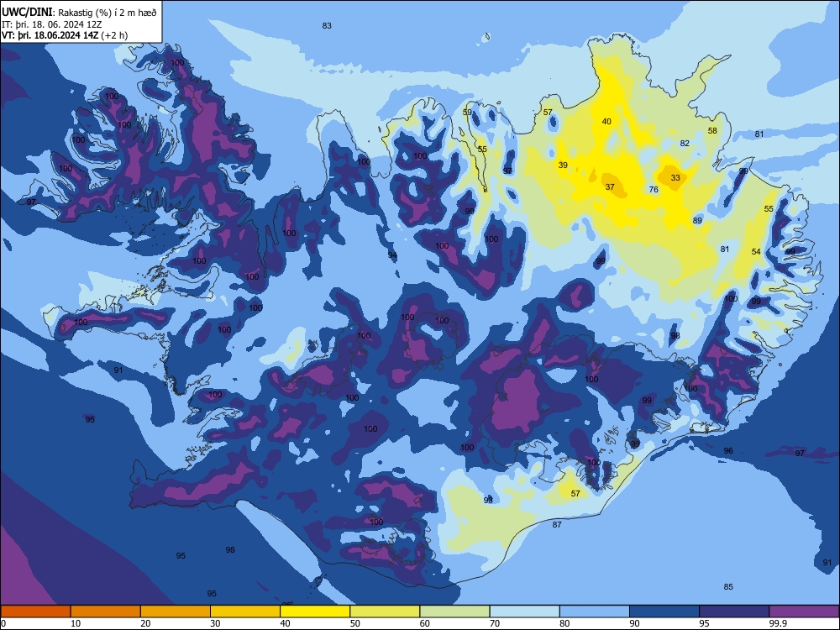Click the map value '54' in the east
The image size is (840, 630).
(756, 252)
